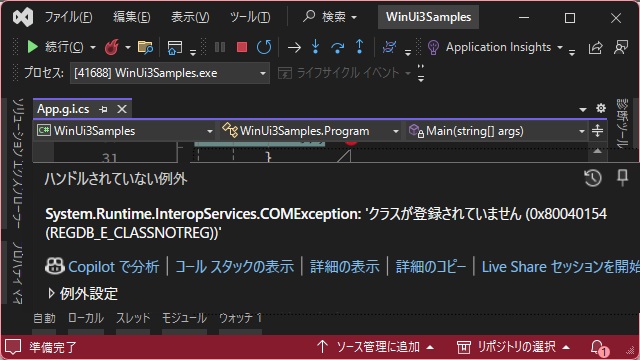Viewport: 640px width, 360px height.
Task: Click the Show Next Statement arrow
Action: tap(294, 48)
